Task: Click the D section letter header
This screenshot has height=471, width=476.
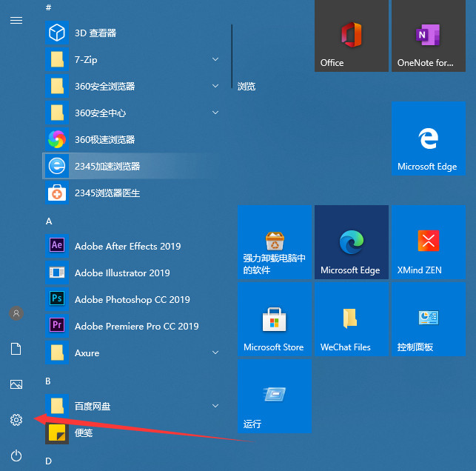Action: 48,461
